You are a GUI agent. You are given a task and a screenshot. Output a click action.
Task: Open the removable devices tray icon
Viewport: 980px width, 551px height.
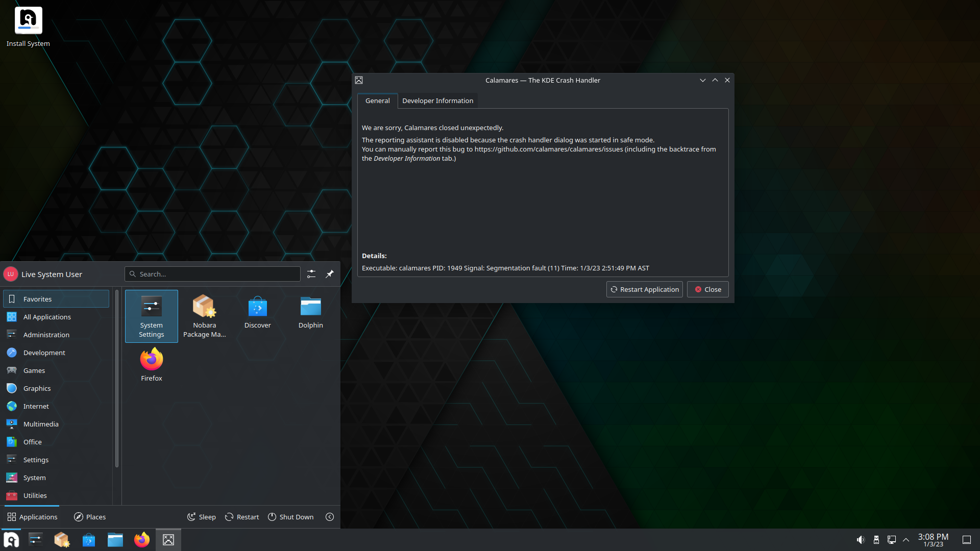coord(876,540)
